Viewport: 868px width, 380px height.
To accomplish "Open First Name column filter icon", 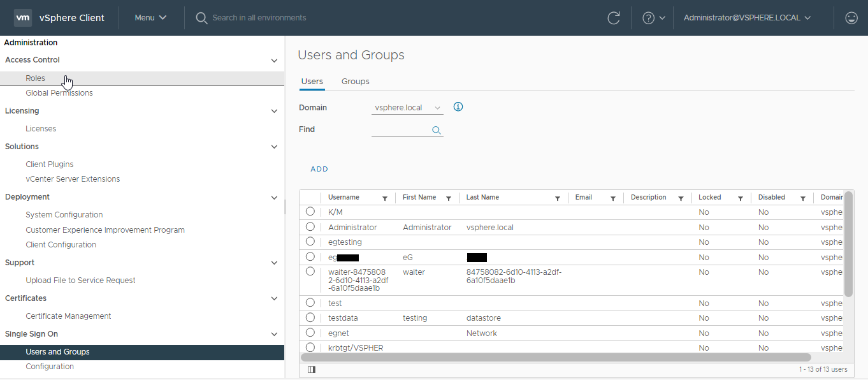I will point(449,198).
